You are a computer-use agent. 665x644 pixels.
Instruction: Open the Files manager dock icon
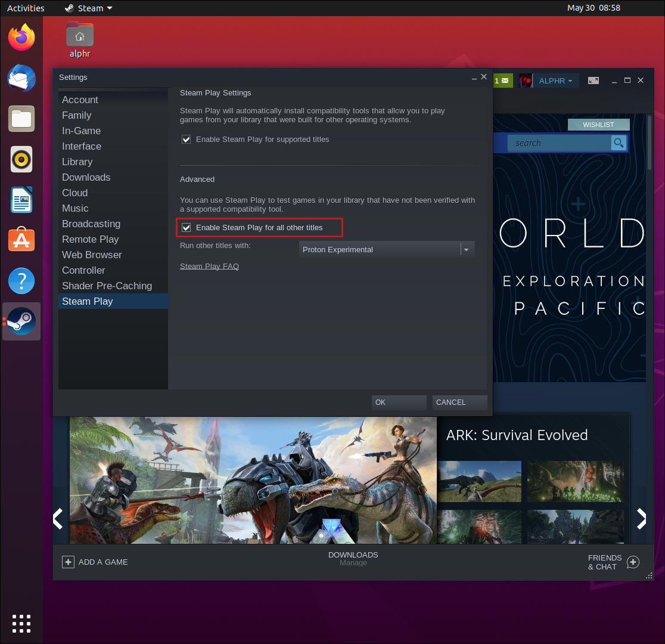[21, 119]
